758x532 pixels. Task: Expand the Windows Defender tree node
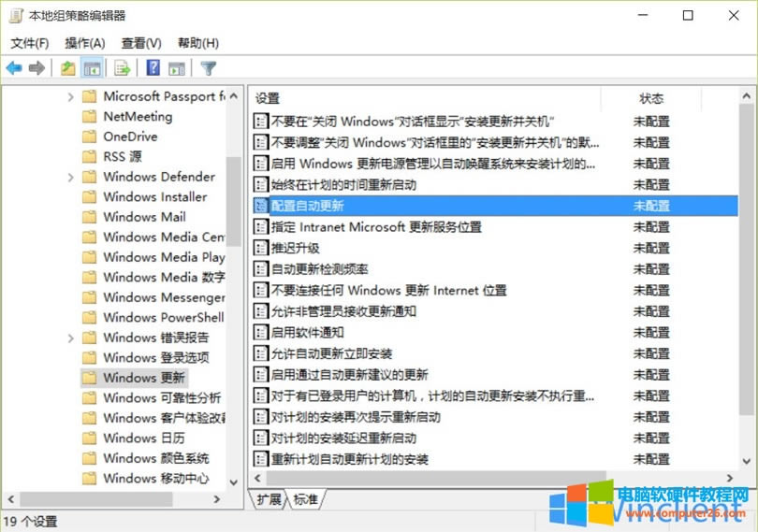(x=70, y=177)
